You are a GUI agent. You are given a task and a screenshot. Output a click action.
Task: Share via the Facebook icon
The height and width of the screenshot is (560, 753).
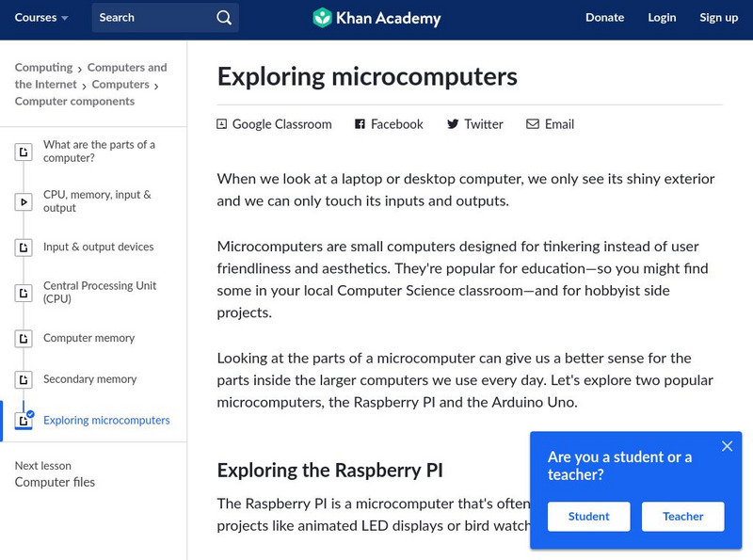coord(359,123)
